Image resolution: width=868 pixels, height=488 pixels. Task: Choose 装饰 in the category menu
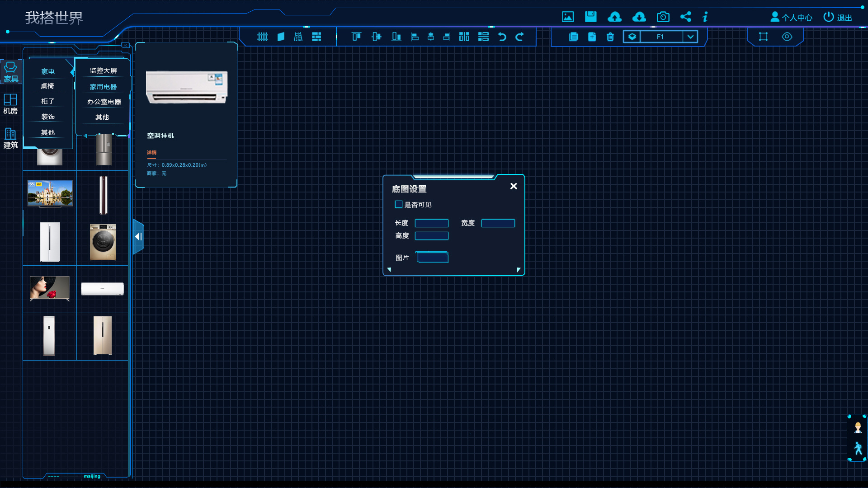[x=48, y=117]
